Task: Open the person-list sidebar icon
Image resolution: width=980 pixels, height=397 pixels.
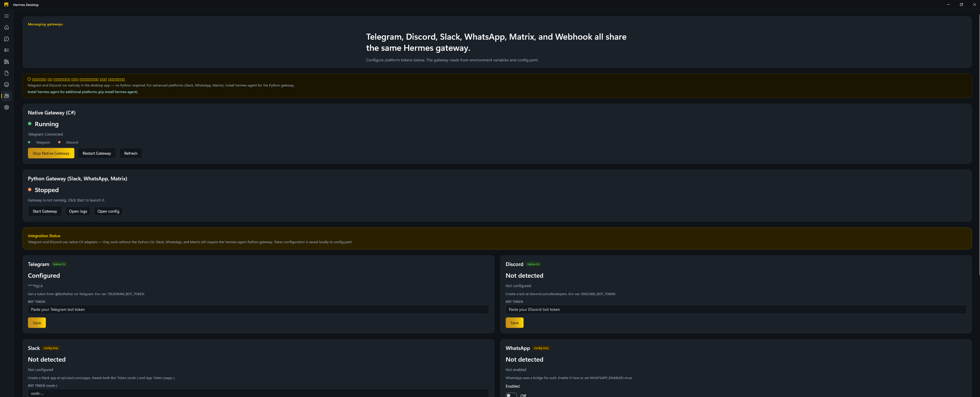Action: pyautogui.click(x=7, y=50)
